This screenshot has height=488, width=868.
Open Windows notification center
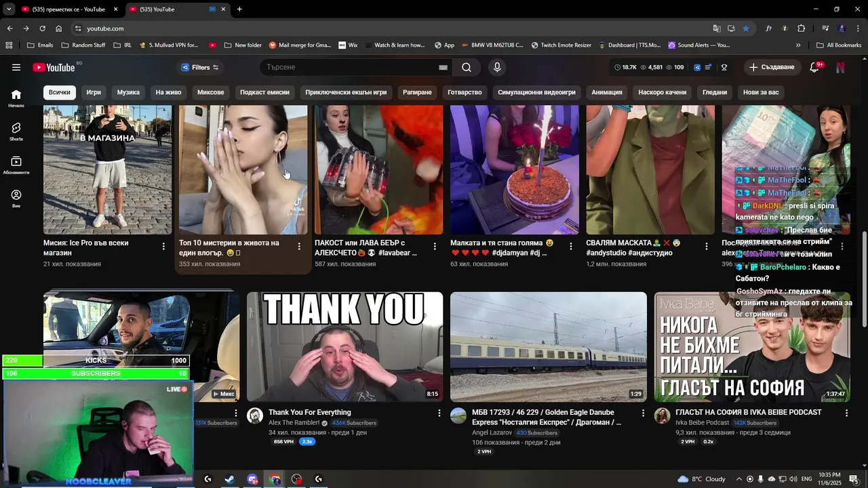tap(854, 479)
